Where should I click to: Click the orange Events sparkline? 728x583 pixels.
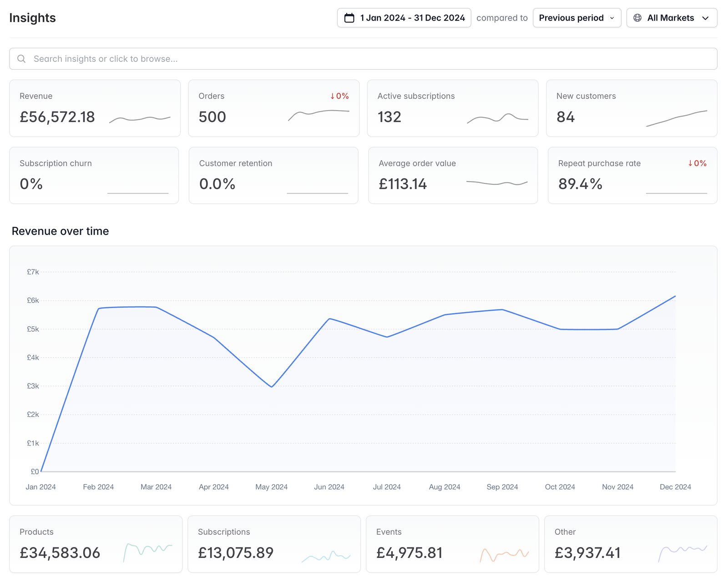(504, 555)
